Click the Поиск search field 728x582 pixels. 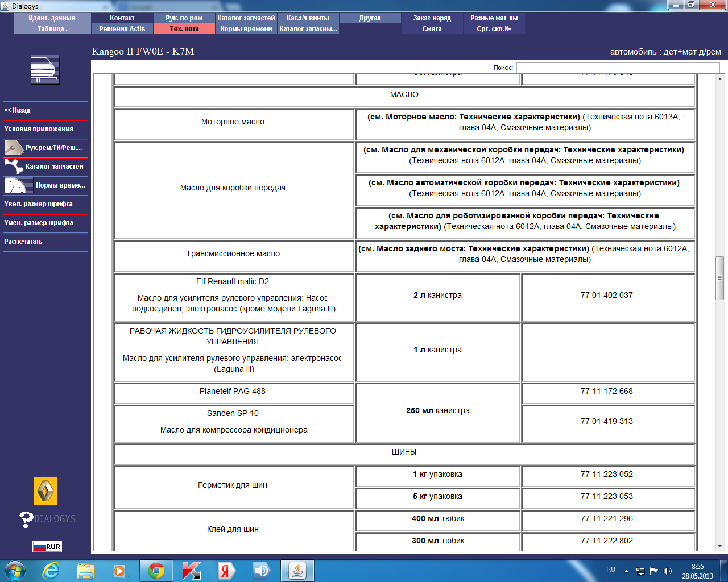coord(618,68)
